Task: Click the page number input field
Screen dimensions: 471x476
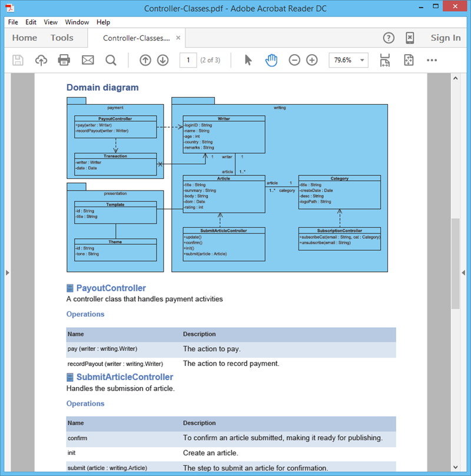Action: 188,60
